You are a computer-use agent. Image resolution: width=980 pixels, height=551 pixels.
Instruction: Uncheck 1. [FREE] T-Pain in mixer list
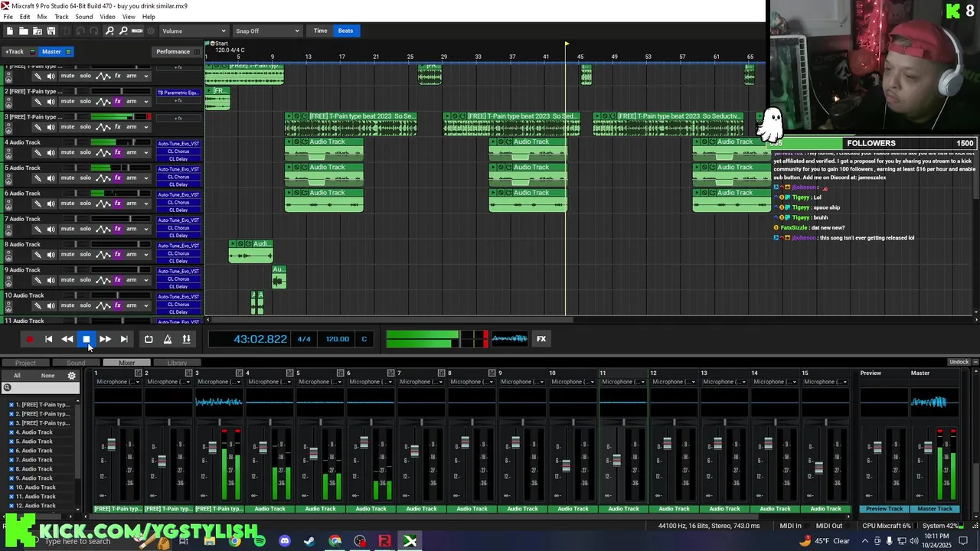point(11,405)
